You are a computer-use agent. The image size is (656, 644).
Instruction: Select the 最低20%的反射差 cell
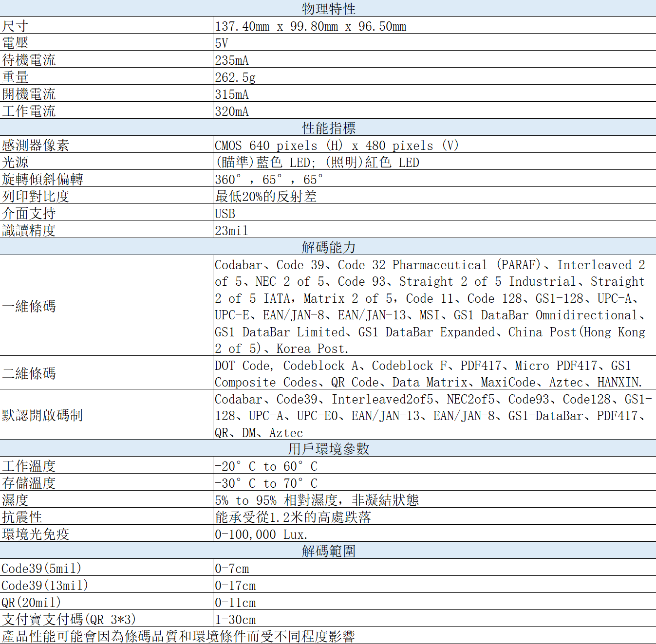(x=266, y=196)
